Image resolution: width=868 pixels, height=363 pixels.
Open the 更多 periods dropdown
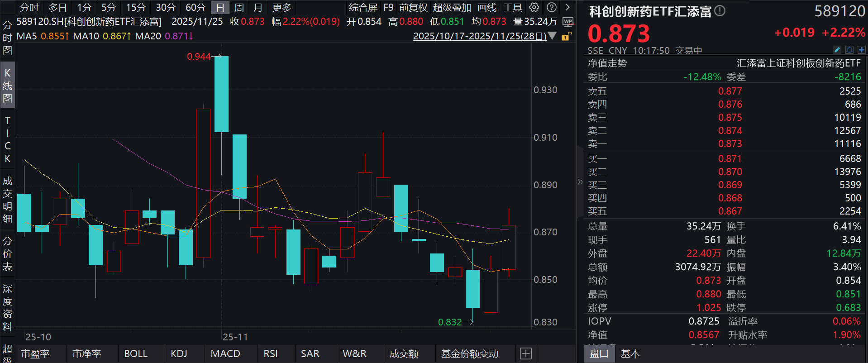pyautogui.click(x=281, y=7)
